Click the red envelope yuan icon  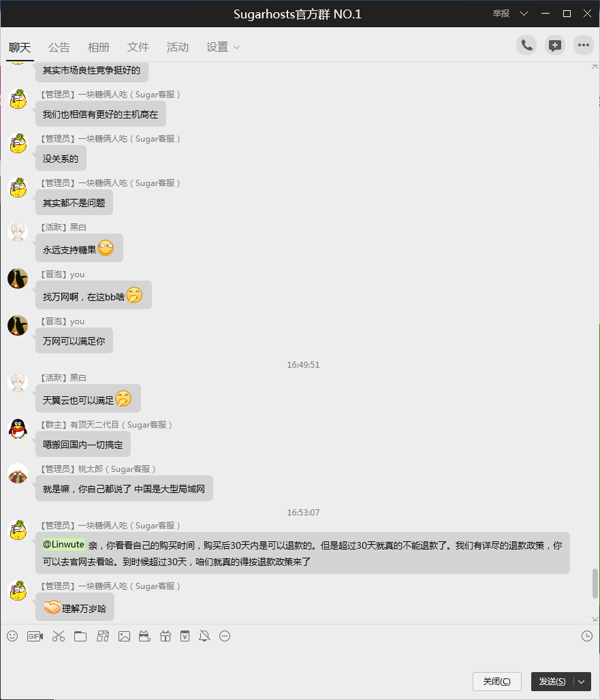[185, 636]
